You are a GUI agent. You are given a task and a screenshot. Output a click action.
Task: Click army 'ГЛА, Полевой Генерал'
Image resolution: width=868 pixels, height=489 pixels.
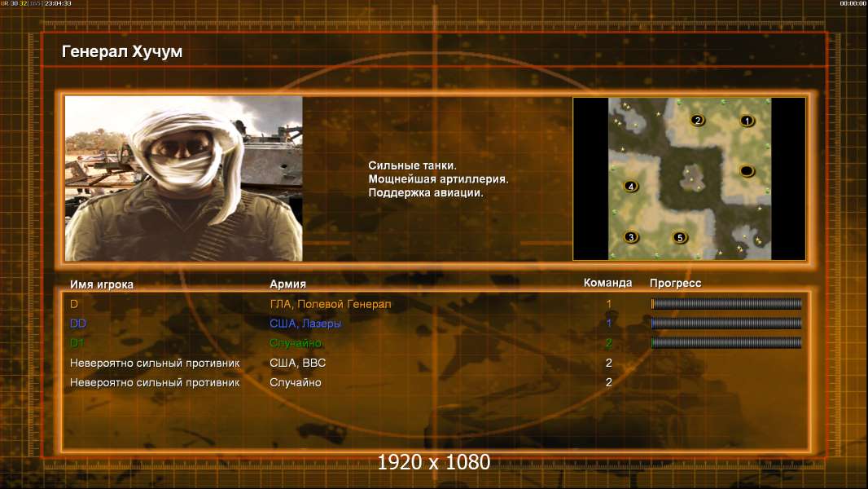point(331,304)
